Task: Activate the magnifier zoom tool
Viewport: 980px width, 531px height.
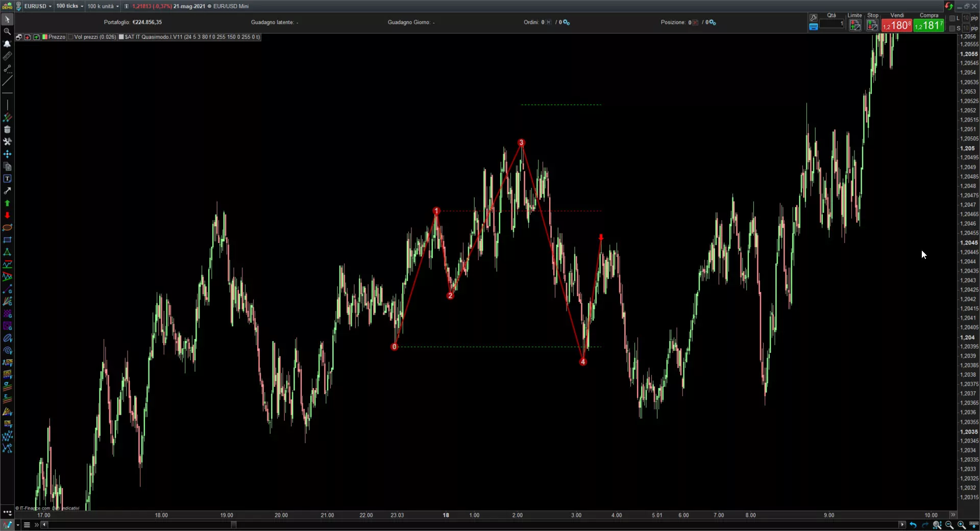Action: coord(7,32)
